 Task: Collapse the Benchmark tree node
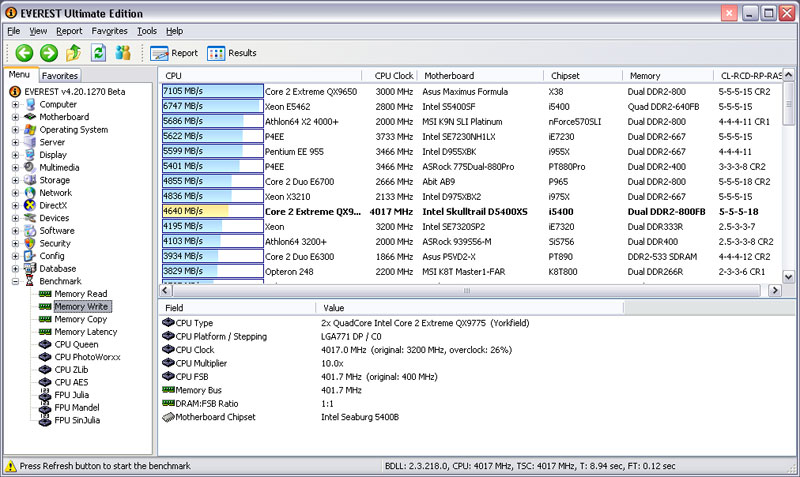tap(15, 282)
